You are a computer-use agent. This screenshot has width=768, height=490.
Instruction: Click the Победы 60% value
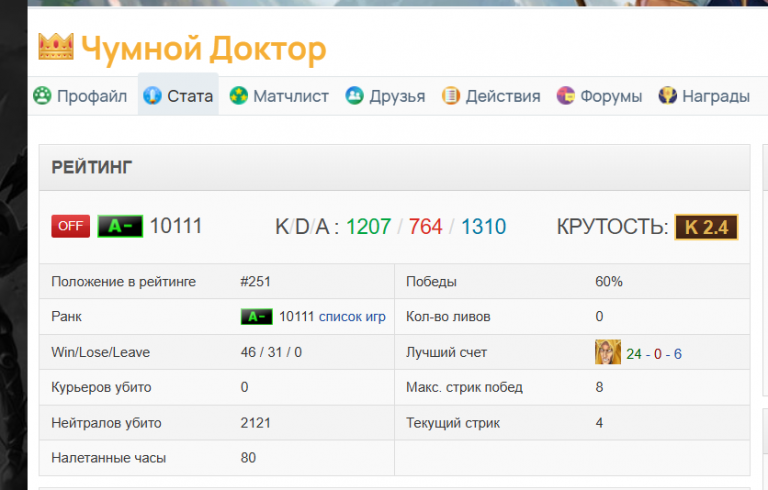tap(609, 281)
